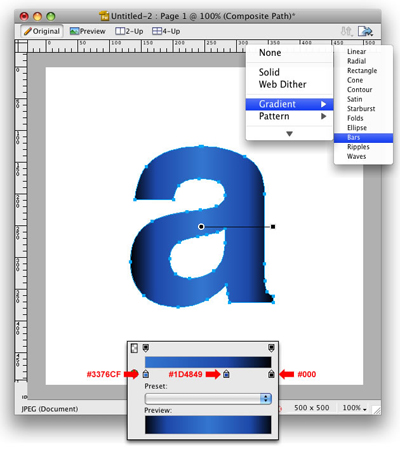The image size is (400, 454).
Task: Switch to the 4-Up view tab
Action: point(166,31)
